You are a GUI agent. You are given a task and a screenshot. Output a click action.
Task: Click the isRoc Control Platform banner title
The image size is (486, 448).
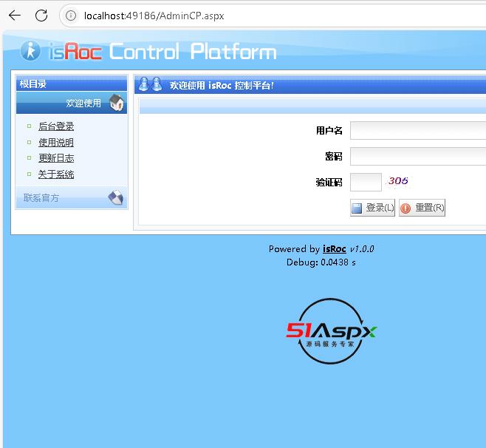(162, 51)
